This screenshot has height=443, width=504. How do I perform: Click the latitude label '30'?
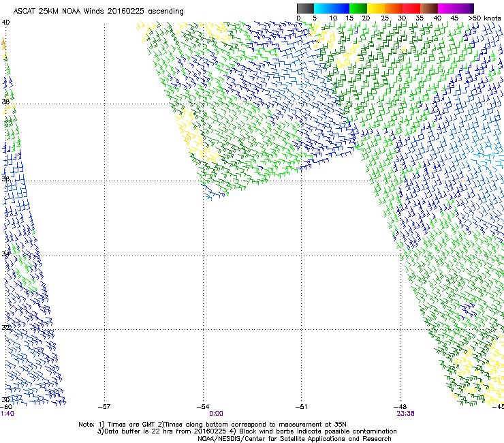pos(5,400)
